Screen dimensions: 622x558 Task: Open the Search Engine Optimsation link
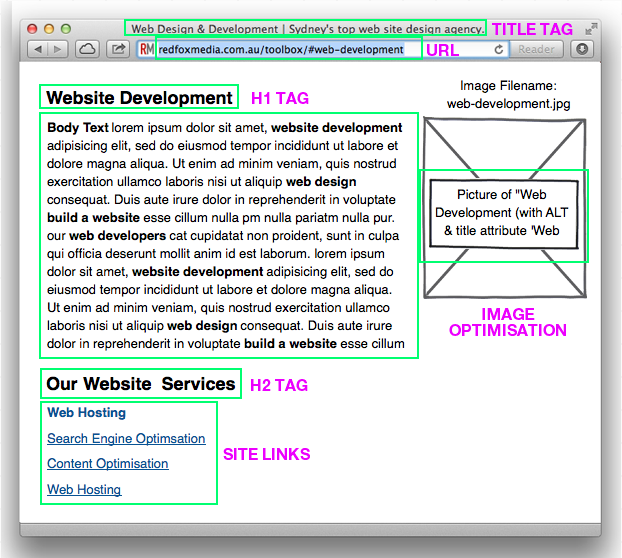[x=126, y=439]
